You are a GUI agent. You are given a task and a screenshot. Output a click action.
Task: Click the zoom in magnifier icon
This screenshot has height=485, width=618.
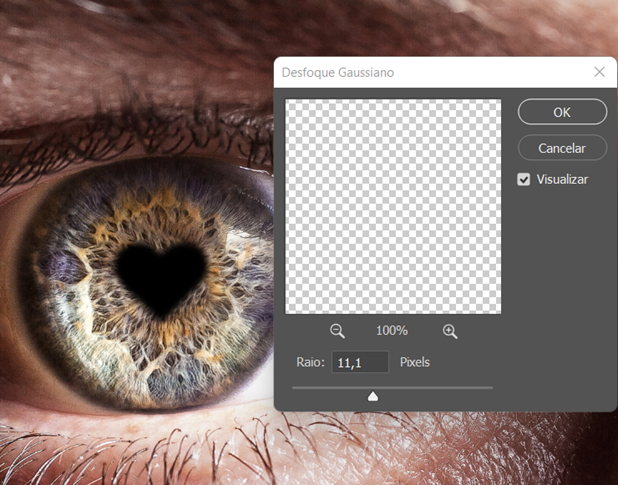[450, 331]
